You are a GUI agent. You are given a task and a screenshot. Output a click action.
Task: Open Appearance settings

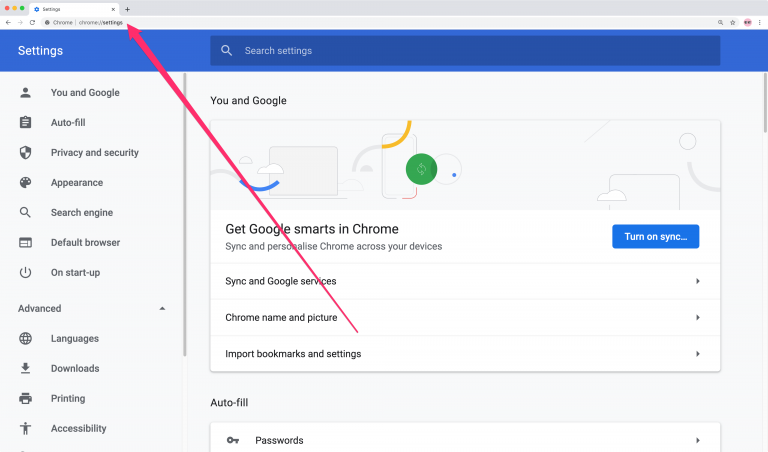pos(77,183)
